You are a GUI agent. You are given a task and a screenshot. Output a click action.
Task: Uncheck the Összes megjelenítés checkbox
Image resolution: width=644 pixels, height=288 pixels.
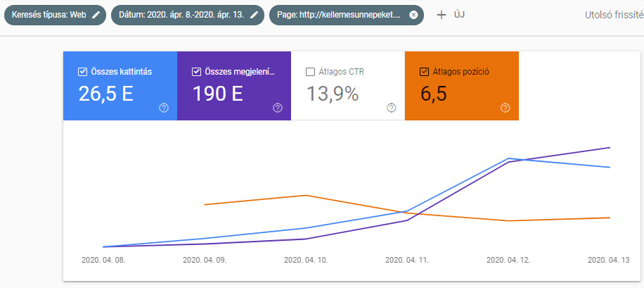(196, 71)
